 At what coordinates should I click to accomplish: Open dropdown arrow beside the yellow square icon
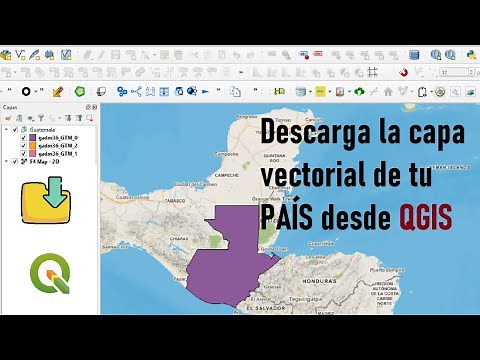329,91
